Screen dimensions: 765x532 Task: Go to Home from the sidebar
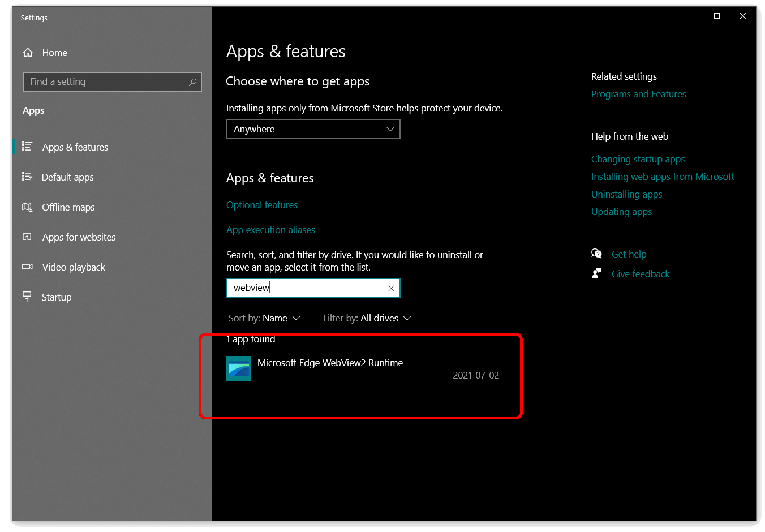54,53
